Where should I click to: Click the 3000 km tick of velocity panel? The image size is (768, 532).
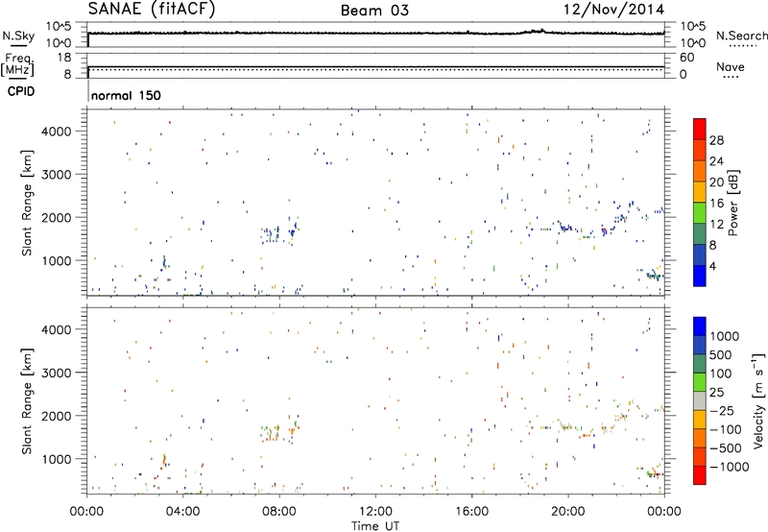[x=57, y=373]
